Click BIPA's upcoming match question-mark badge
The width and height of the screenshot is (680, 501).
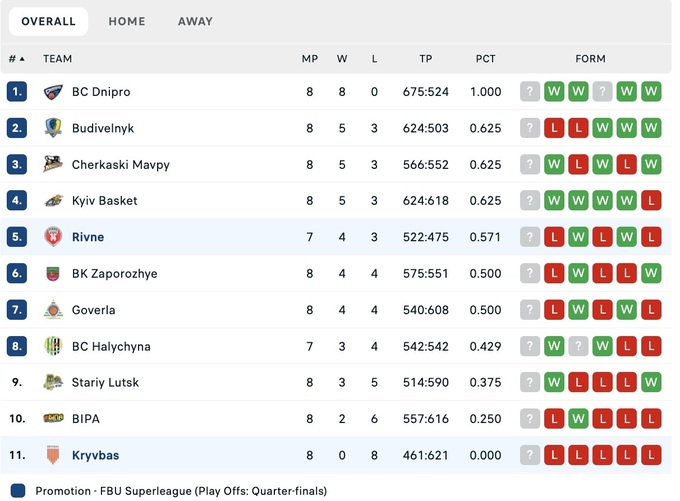pyautogui.click(x=530, y=419)
